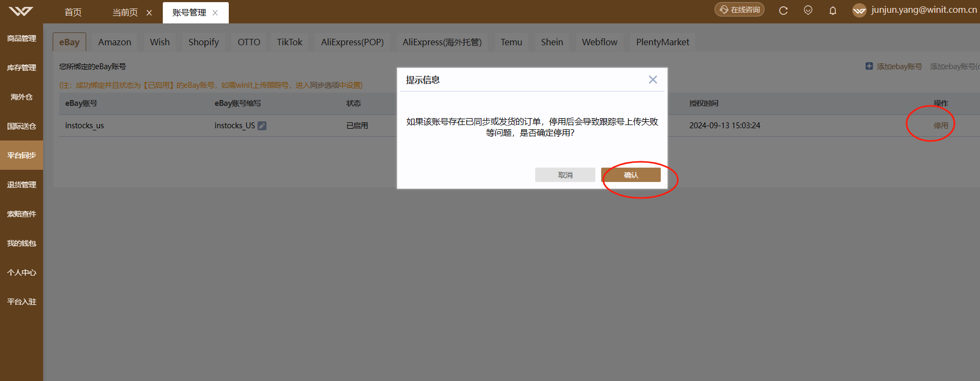The width and height of the screenshot is (980, 381).
Task: Close the 账号管理 tab
Action: coord(215,13)
